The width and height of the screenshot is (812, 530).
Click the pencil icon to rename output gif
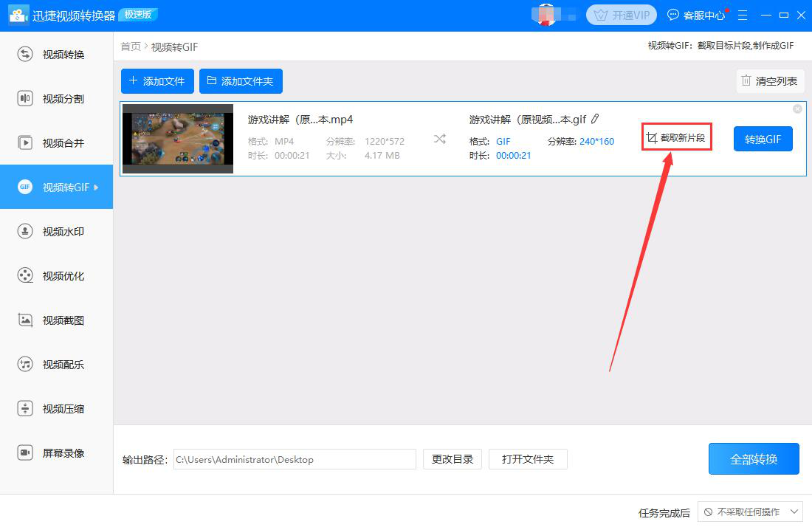point(595,119)
